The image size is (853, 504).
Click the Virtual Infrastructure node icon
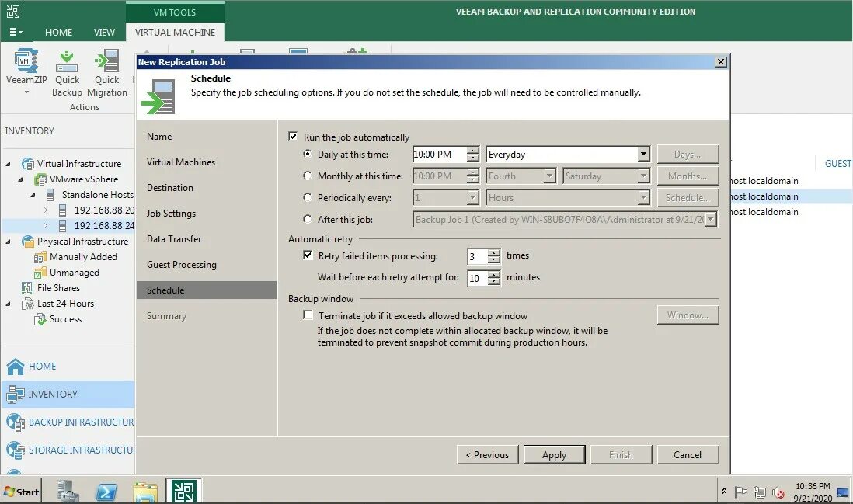pos(28,164)
